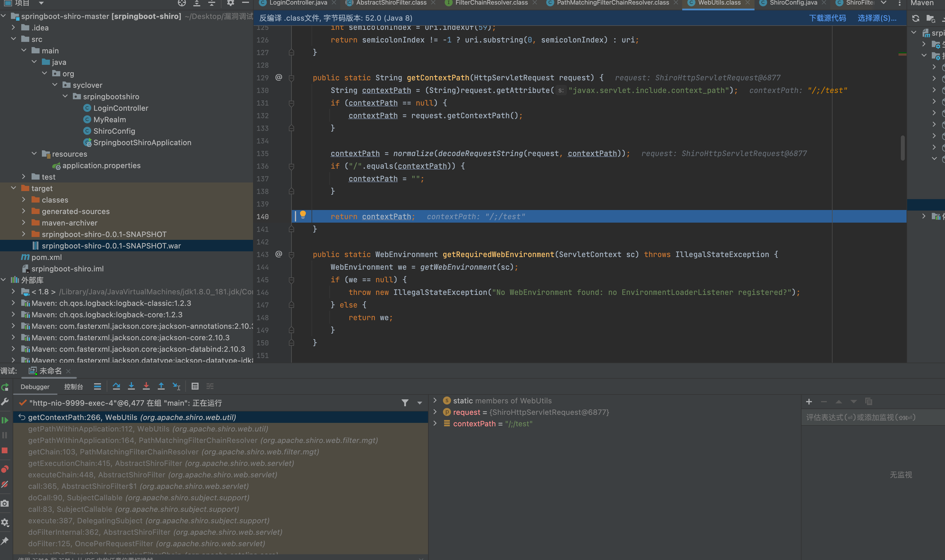The width and height of the screenshot is (945, 560).
Task: Show hidden editor tabs dropdown
Action: (884, 3)
